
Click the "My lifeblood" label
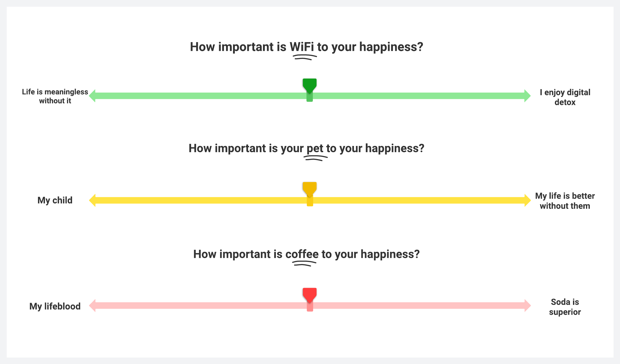pos(55,306)
